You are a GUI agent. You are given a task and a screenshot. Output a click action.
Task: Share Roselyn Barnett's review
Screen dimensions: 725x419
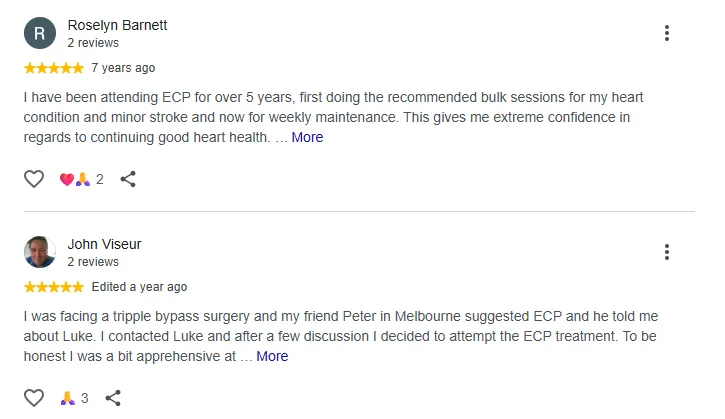point(128,179)
